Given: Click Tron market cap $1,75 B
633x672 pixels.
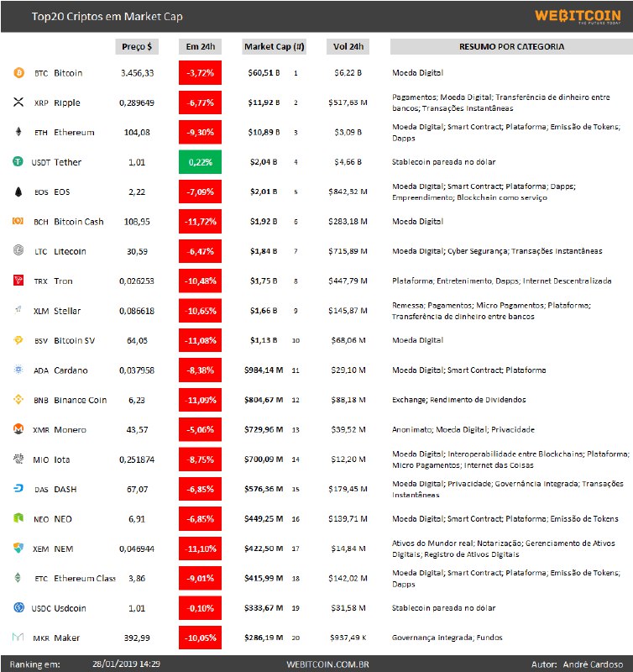Looking at the screenshot, I should click(x=264, y=281).
